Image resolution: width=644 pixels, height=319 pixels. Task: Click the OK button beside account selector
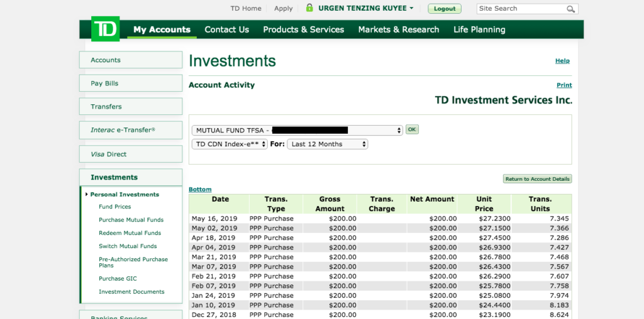pyautogui.click(x=412, y=129)
